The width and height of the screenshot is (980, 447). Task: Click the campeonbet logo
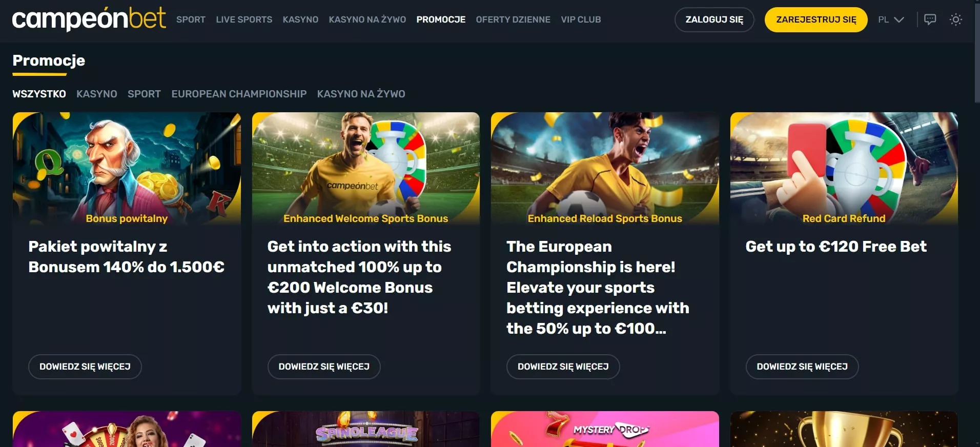(89, 19)
